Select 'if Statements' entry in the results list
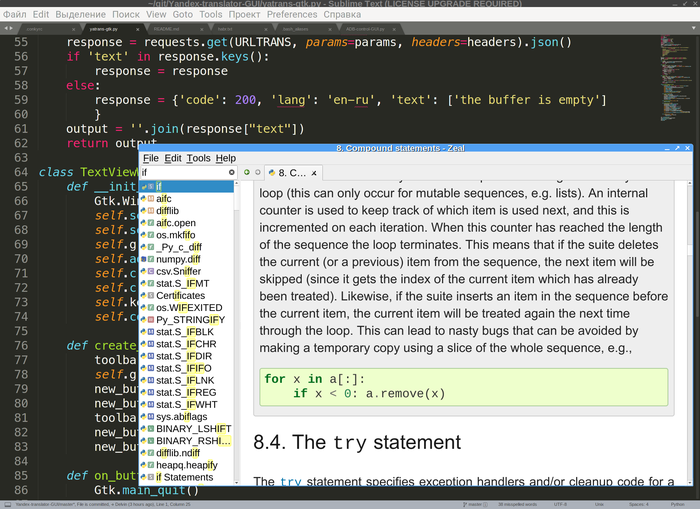700x509 pixels. (184, 477)
